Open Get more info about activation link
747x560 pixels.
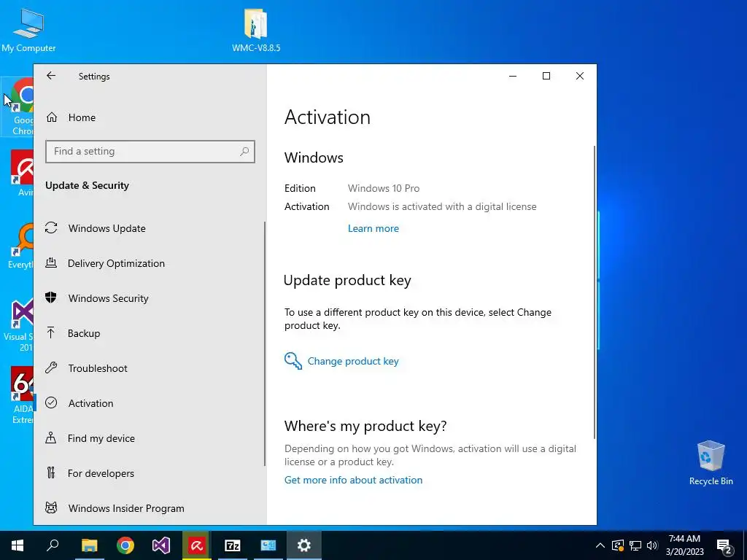pos(353,480)
